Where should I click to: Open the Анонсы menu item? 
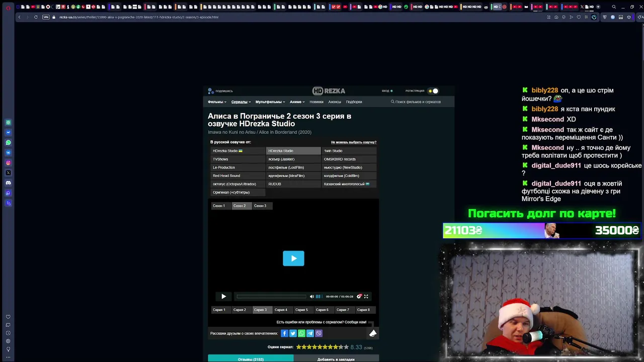pos(335,102)
